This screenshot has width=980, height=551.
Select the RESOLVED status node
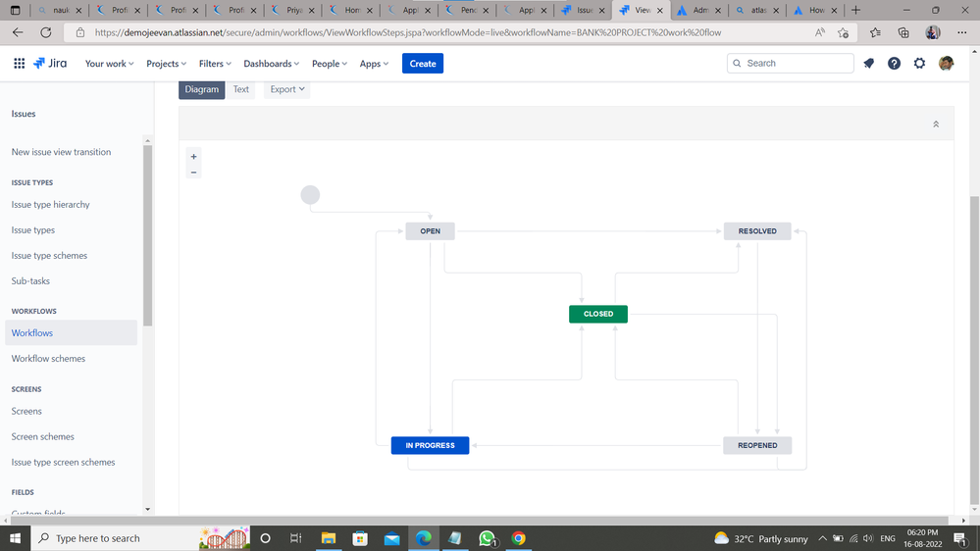tap(757, 231)
